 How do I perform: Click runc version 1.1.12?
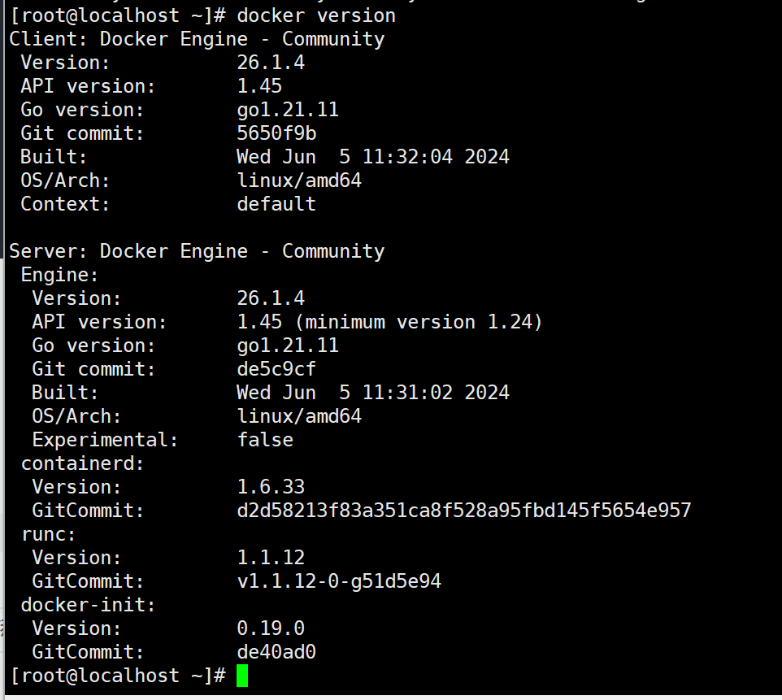(x=271, y=557)
